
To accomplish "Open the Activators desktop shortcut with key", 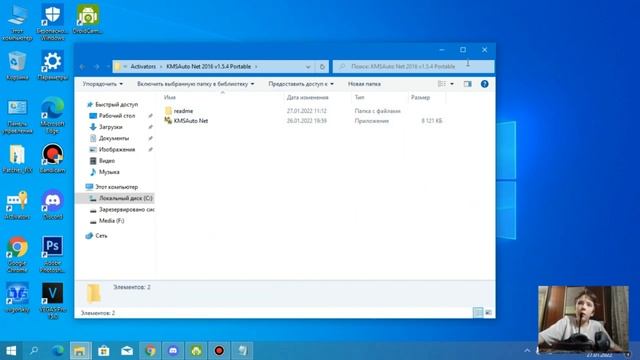I will coord(17,205).
